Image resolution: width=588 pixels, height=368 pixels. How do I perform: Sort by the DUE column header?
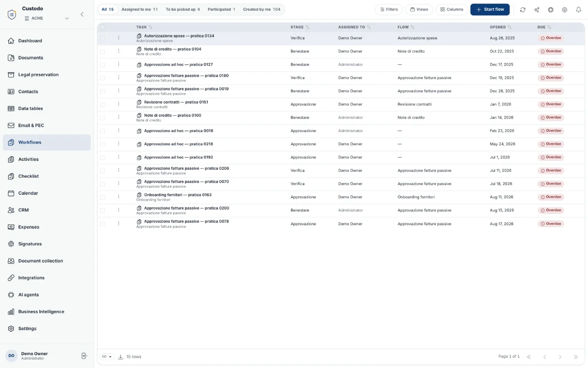point(544,27)
